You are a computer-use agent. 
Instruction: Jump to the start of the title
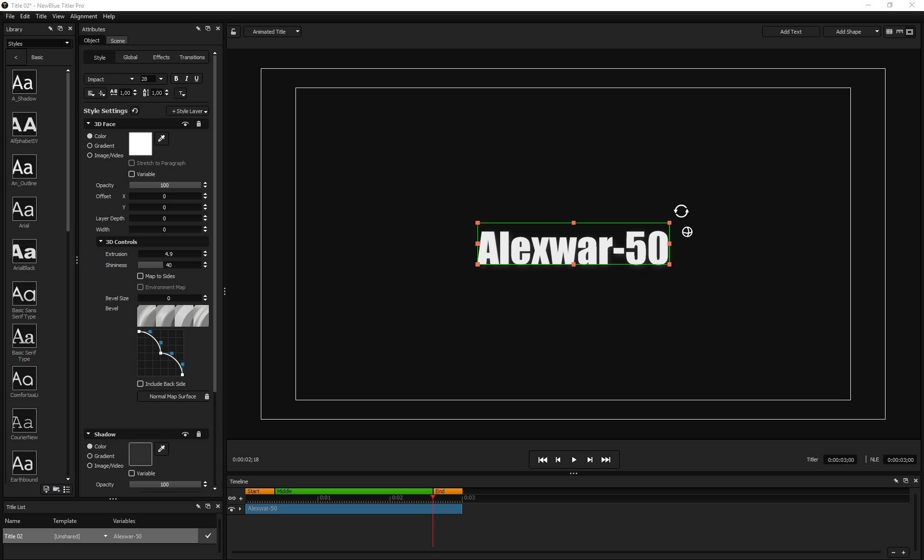[542, 460]
